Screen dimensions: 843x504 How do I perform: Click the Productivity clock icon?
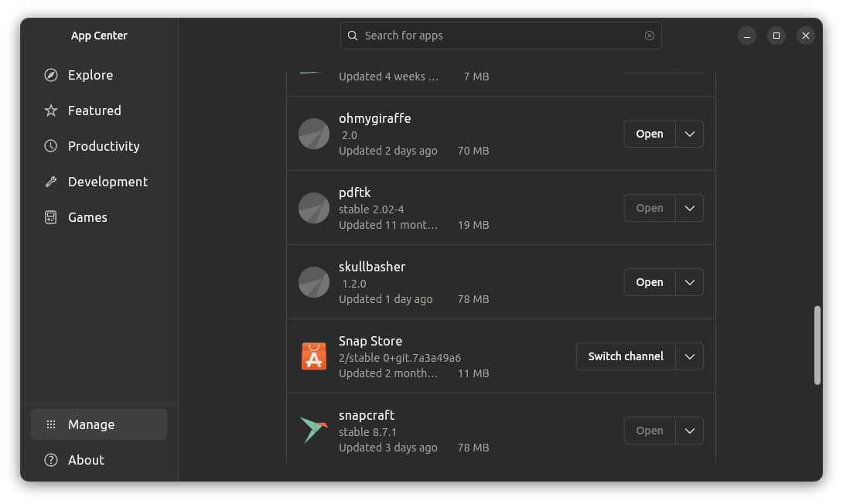pyautogui.click(x=51, y=146)
